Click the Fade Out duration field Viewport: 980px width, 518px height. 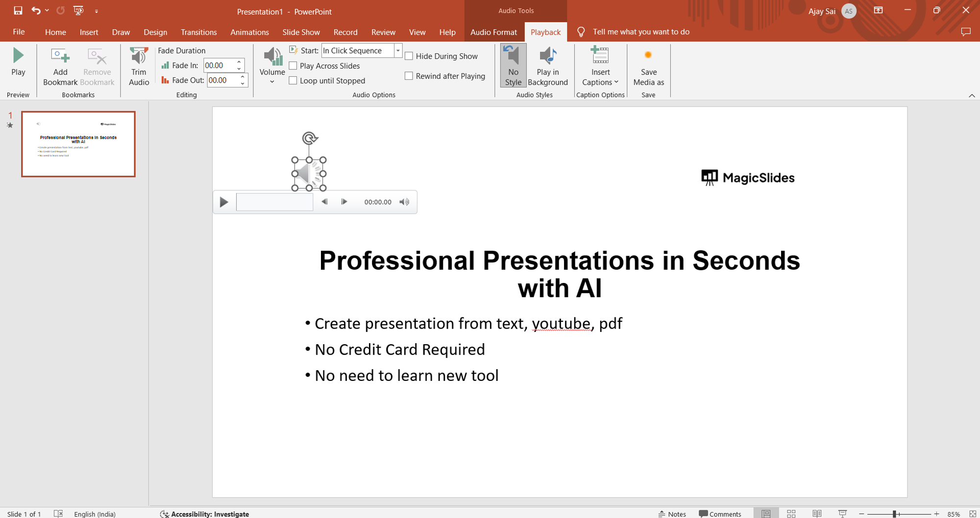click(222, 80)
